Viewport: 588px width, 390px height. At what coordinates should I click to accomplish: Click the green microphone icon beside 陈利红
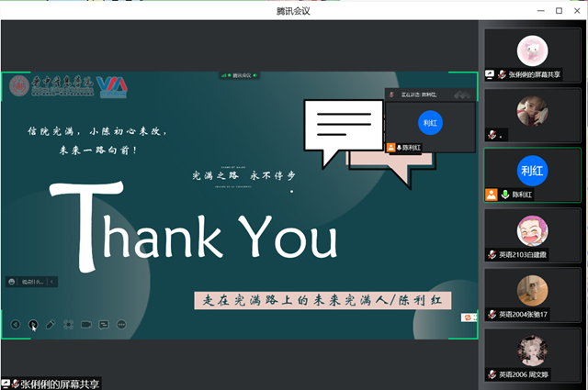(505, 195)
